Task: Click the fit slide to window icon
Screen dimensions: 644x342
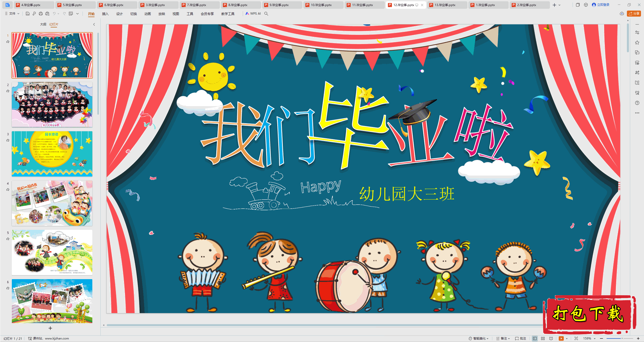Action: [576, 338]
